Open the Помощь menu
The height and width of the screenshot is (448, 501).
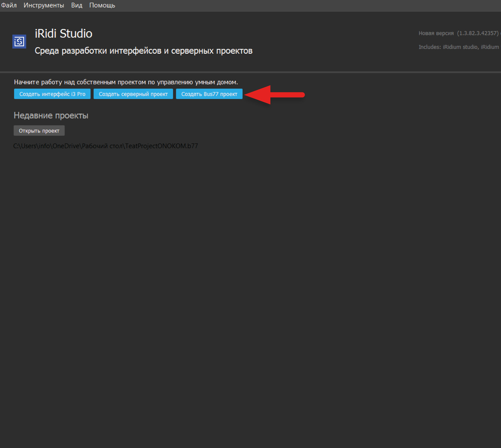click(102, 5)
